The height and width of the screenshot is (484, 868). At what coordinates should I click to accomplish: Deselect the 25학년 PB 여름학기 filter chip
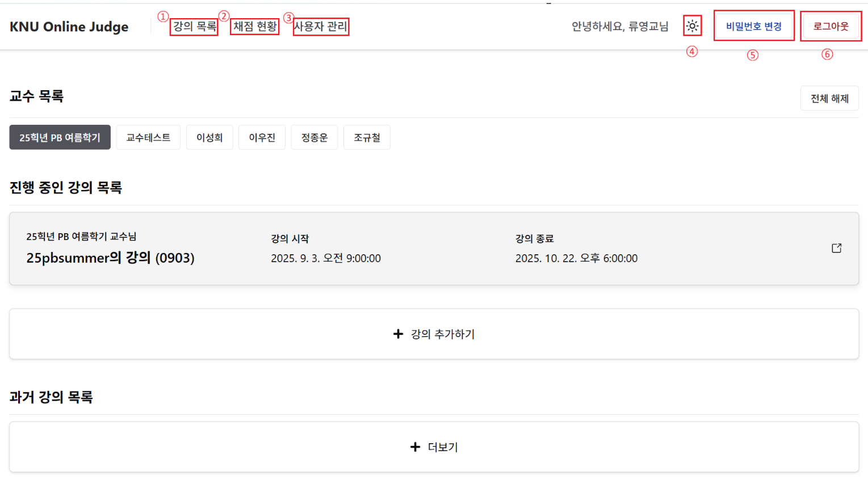(x=60, y=138)
